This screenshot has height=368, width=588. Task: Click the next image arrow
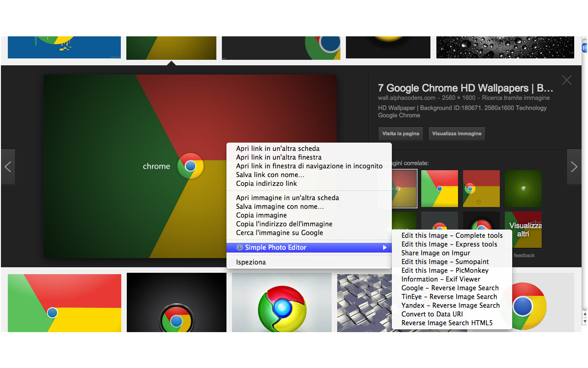coord(574,167)
